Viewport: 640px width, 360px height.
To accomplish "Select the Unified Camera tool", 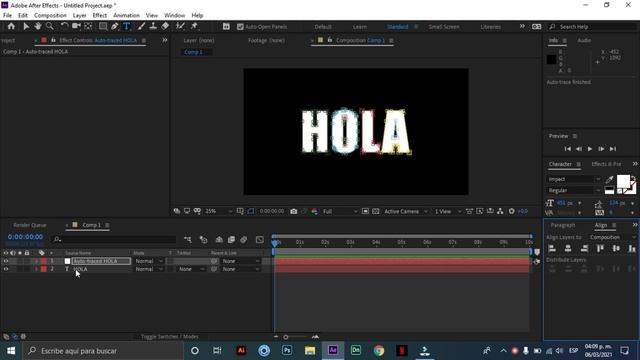I will pyautogui.click(x=76, y=27).
